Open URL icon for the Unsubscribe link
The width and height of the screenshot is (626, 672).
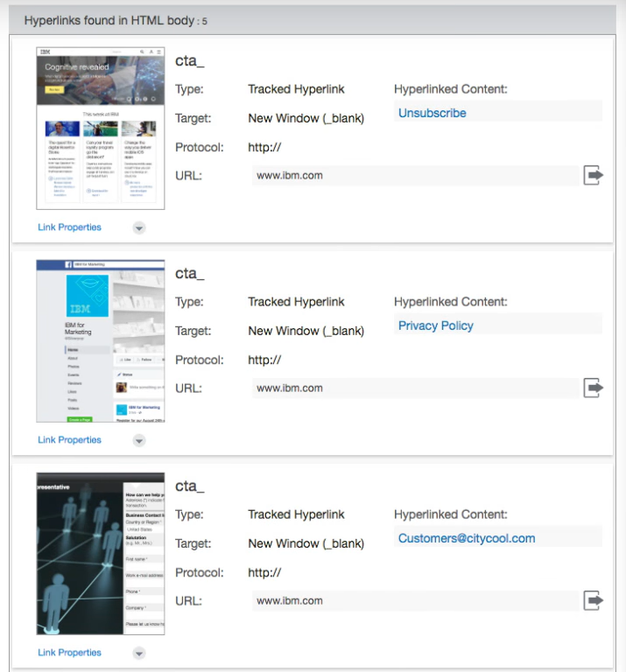(x=594, y=175)
